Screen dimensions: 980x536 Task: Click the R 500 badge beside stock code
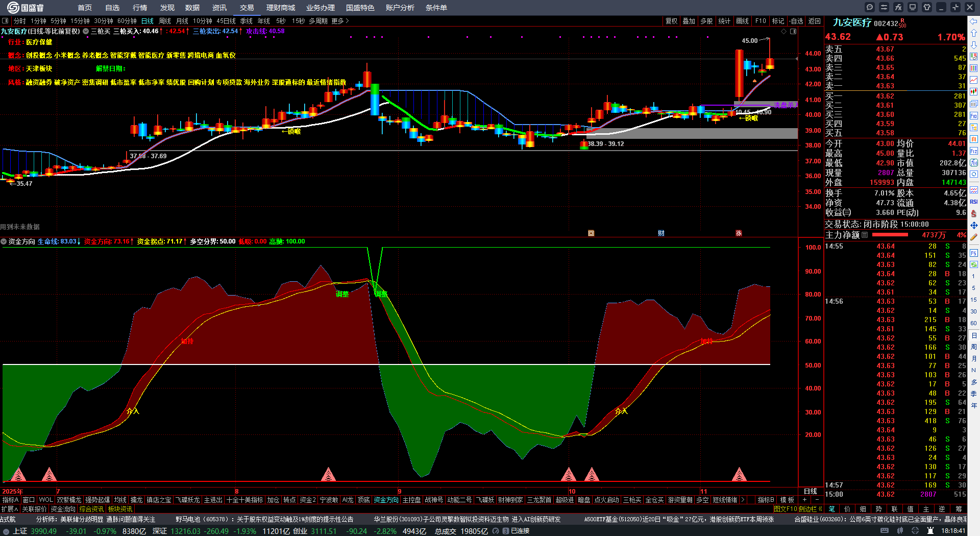pos(902,23)
